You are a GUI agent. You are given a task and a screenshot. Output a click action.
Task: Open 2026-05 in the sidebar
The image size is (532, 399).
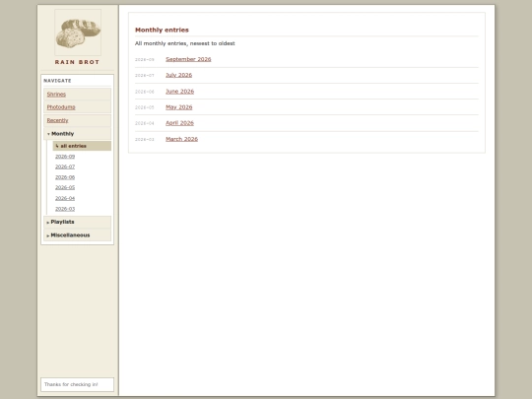[x=65, y=187]
